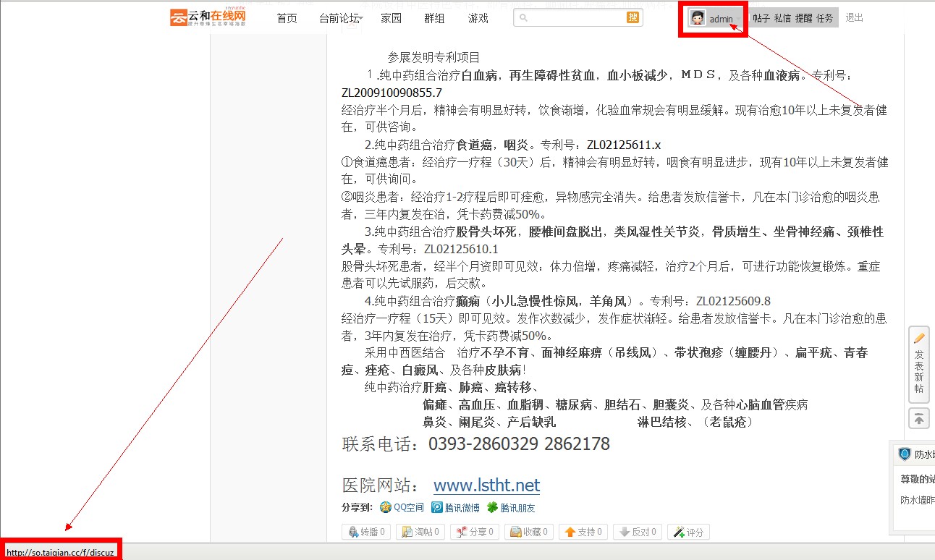Click the phone number 0393-2860329 2862178 text
This screenshot has height=560, width=935.
(x=519, y=444)
